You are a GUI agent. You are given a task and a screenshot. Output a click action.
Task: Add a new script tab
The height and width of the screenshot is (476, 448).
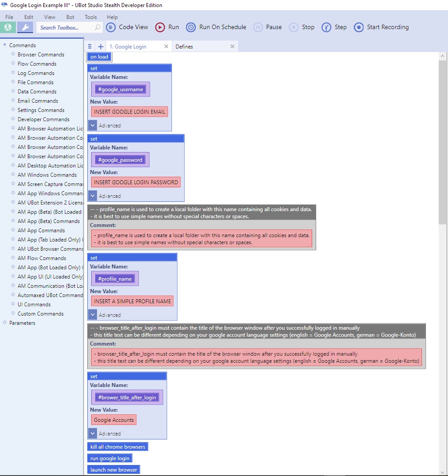point(101,46)
